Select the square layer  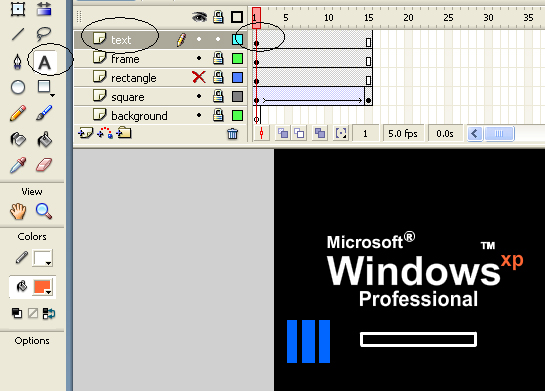[x=161, y=97]
